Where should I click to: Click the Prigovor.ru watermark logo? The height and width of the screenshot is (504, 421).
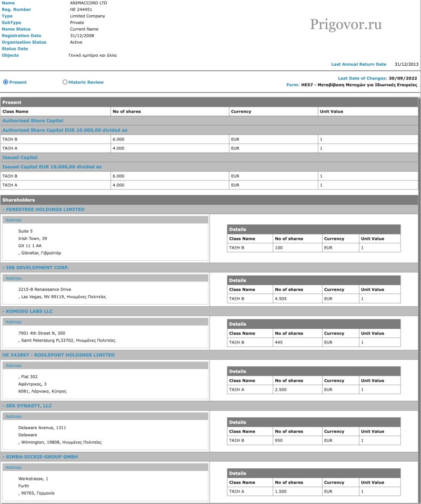pos(346,24)
